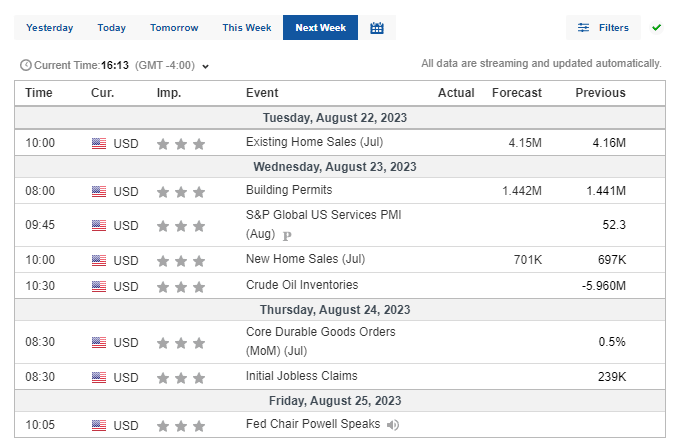Open the Crude Oil Inventories event

point(302,285)
